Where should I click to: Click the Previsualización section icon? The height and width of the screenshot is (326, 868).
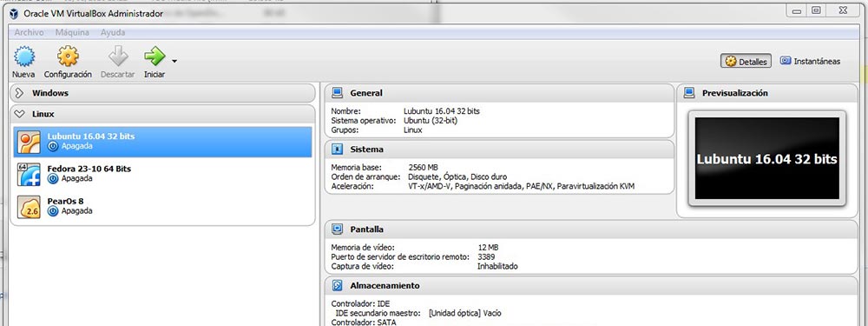pyautogui.click(x=689, y=93)
